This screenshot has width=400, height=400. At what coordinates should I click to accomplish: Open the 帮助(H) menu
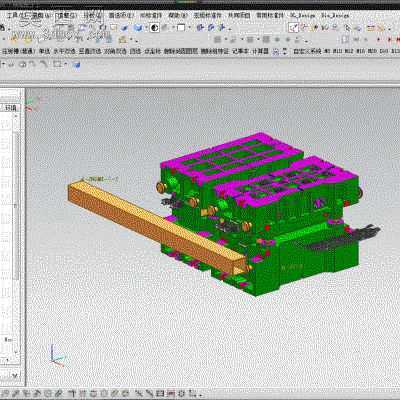178,15
